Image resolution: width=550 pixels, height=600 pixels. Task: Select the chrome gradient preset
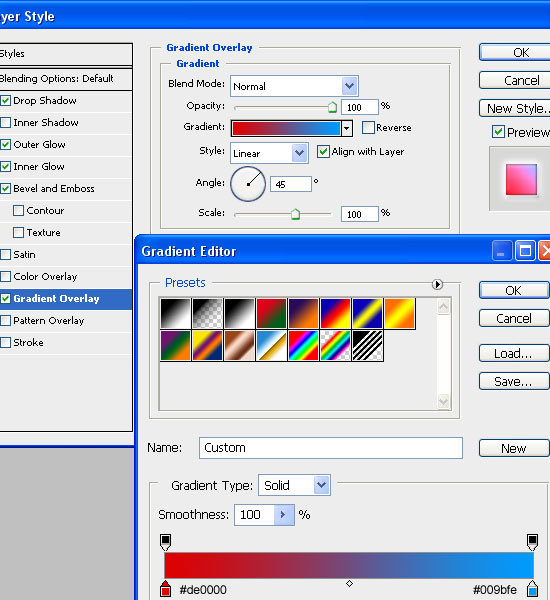271,346
